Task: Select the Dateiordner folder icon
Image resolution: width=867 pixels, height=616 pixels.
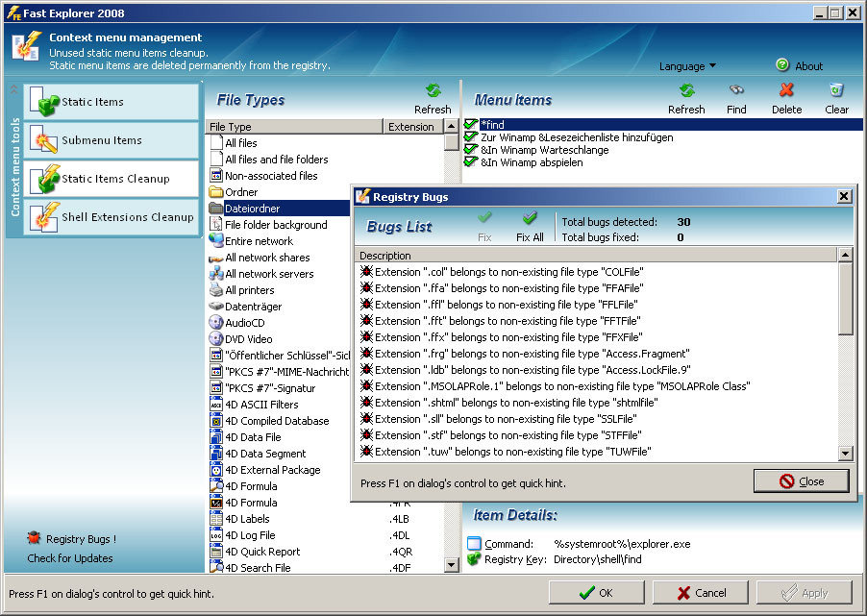Action: click(x=216, y=208)
